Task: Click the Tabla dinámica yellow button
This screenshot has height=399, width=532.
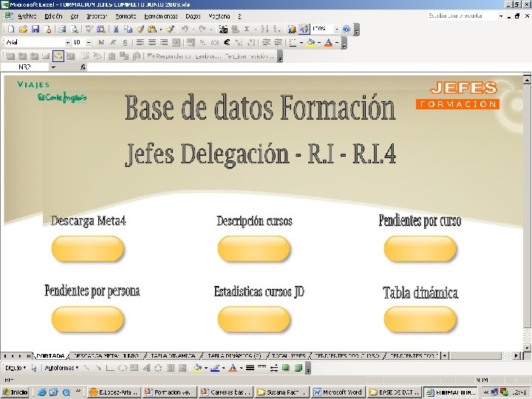Action: tap(420, 319)
